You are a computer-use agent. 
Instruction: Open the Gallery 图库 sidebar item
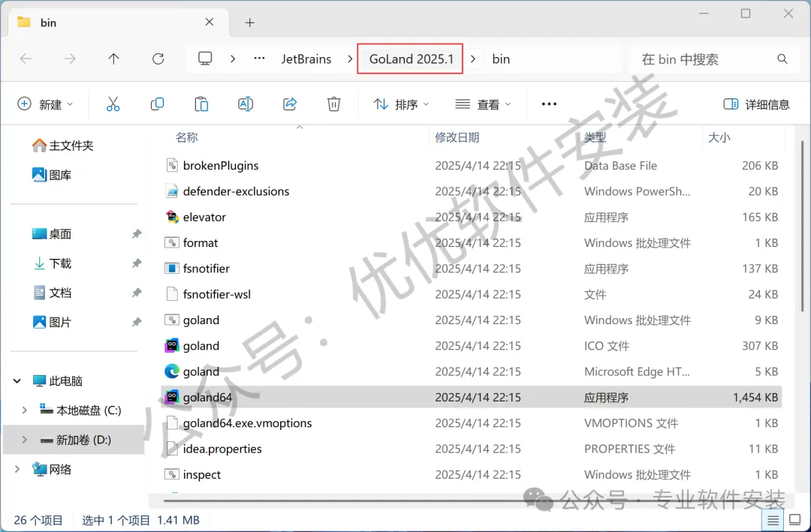click(x=53, y=175)
